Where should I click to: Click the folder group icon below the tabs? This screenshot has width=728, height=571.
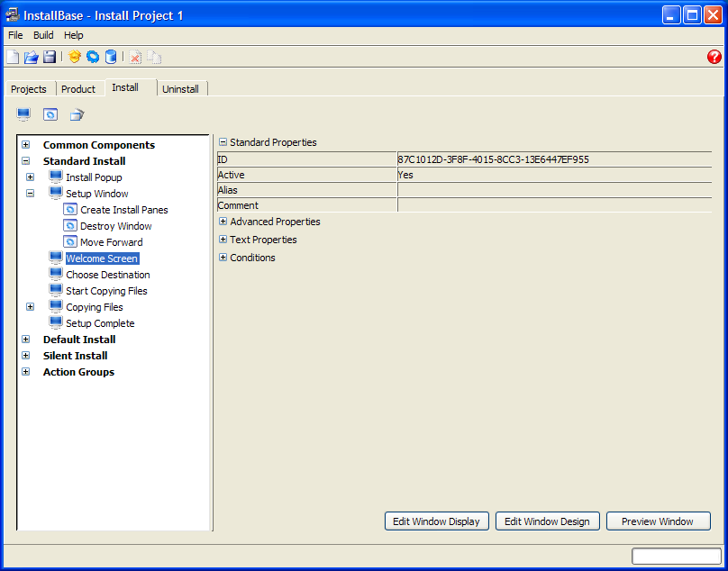(x=77, y=114)
